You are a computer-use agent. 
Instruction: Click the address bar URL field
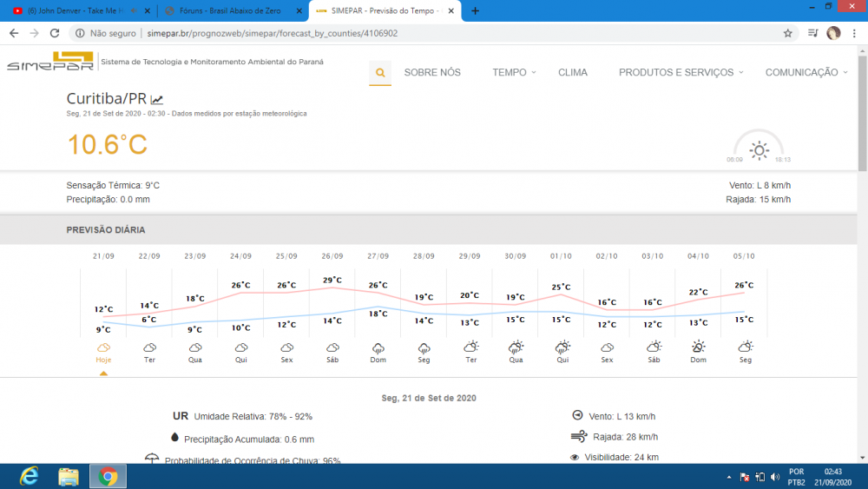[434, 33]
